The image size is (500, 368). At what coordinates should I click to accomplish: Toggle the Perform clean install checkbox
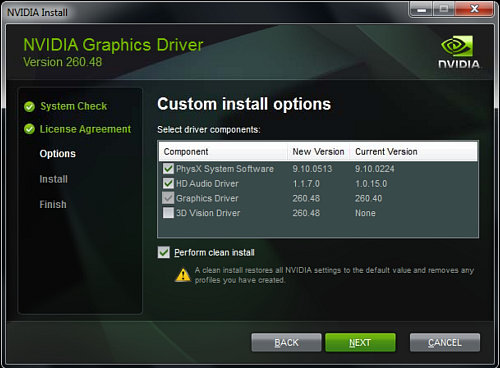[164, 253]
